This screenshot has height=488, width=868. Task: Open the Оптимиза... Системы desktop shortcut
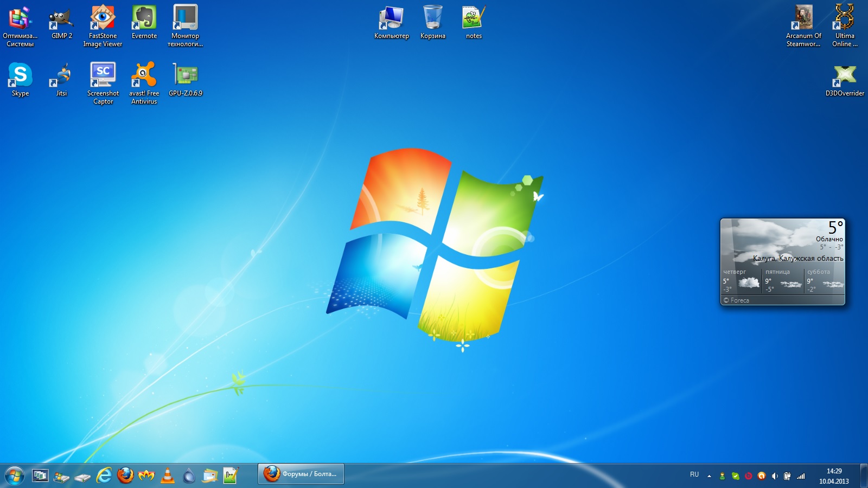tap(20, 26)
